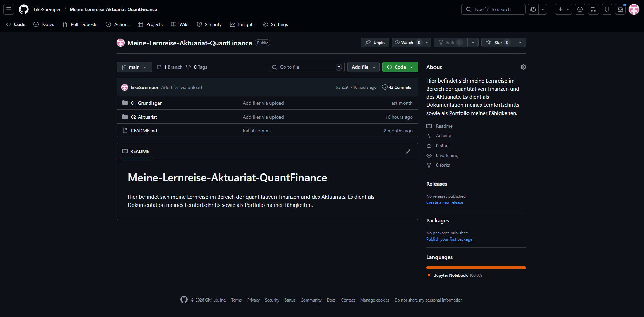Screen dimensions: 644x317
Task: Click the GitHub logo home icon
Action: 24,9
